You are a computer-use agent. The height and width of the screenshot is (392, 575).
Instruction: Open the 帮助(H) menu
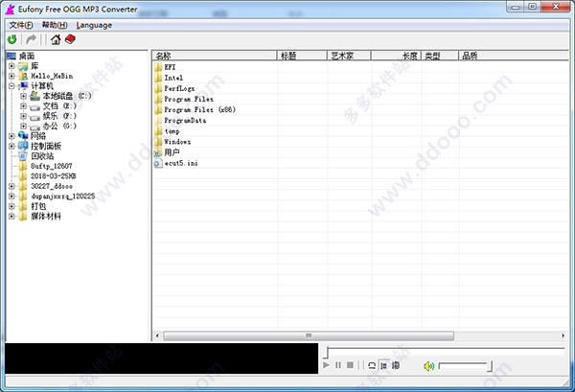click(55, 25)
